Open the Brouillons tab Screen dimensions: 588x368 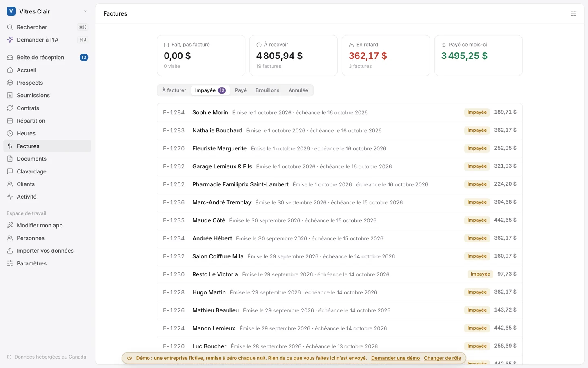pyautogui.click(x=267, y=90)
